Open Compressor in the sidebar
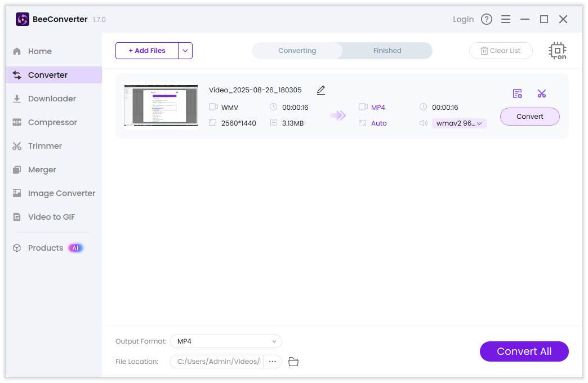 click(52, 122)
